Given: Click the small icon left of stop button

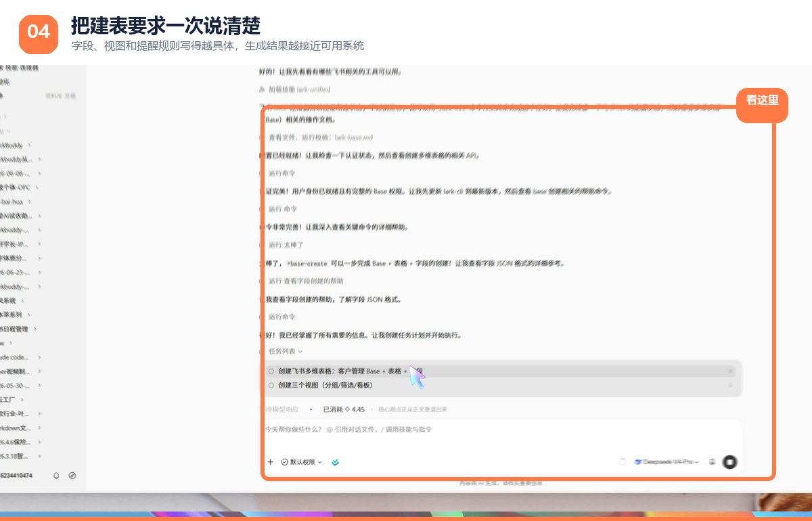Looking at the screenshot, I should click(x=712, y=462).
